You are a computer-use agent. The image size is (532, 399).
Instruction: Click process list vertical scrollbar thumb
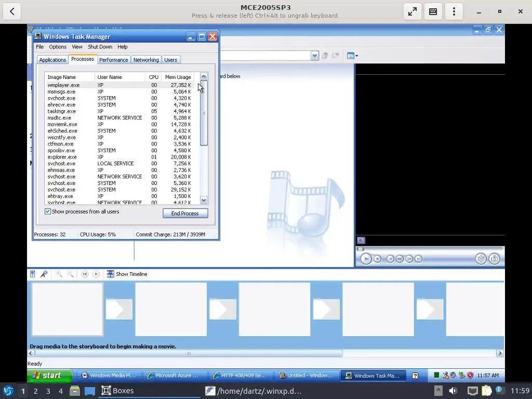tap(204, 113)
